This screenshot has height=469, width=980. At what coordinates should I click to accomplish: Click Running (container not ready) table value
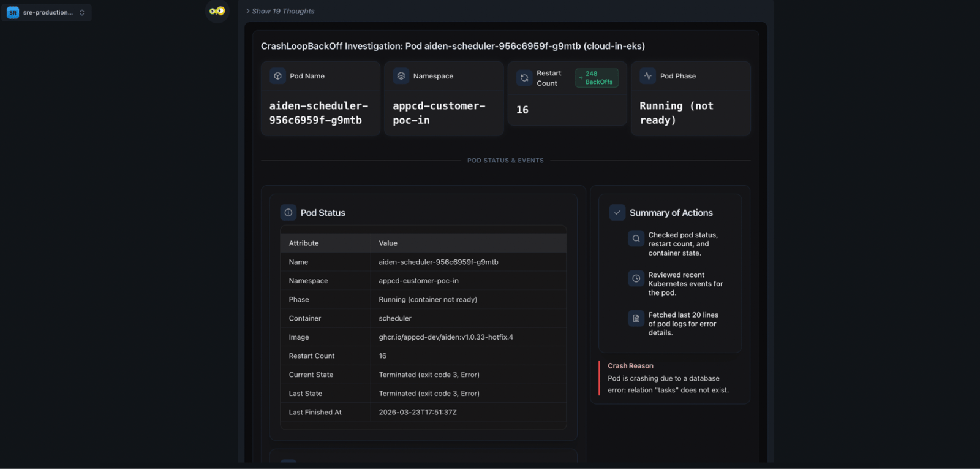(x=428, y=300)
